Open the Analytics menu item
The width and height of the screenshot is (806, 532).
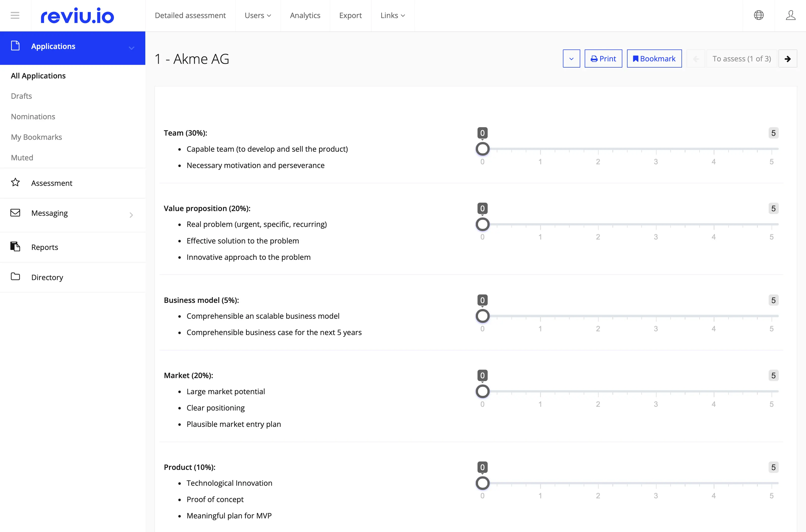305,15
